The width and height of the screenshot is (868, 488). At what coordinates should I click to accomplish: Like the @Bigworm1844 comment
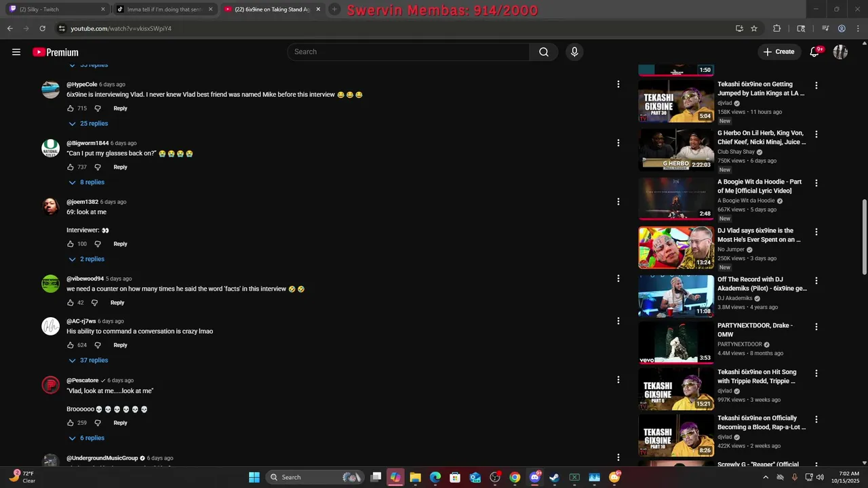pyautogui.click(x=71, y=167)
